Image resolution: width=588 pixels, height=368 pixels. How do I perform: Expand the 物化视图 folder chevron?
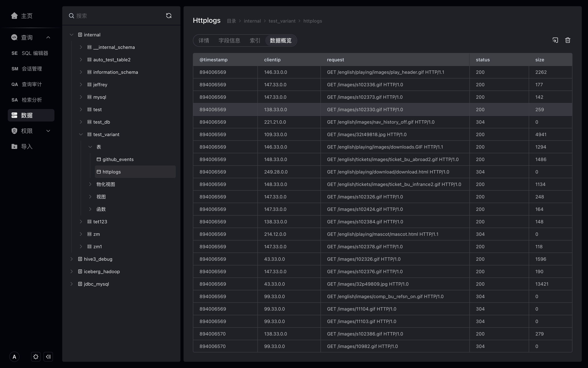tap(90, 184)
